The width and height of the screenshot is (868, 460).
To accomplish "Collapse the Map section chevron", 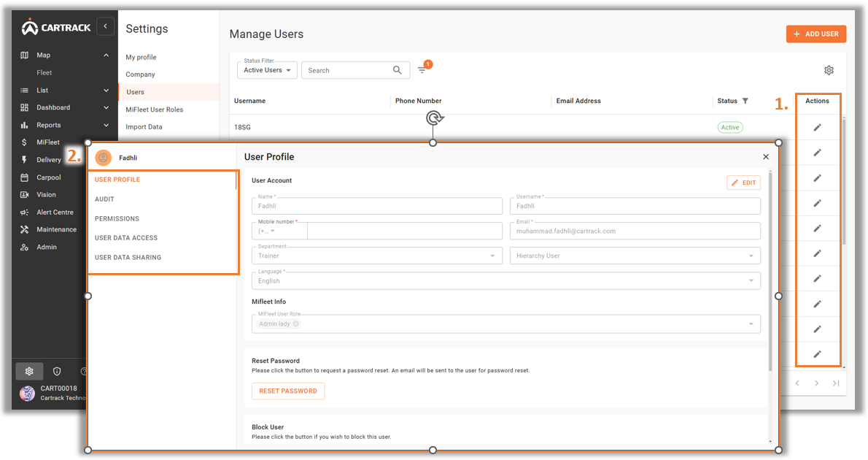I will point(106,55).
